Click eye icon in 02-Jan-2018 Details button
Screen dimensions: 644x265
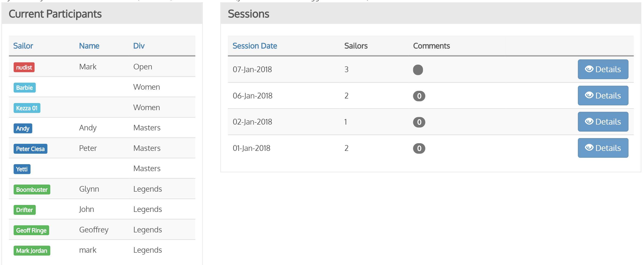(x=589, y=122)
